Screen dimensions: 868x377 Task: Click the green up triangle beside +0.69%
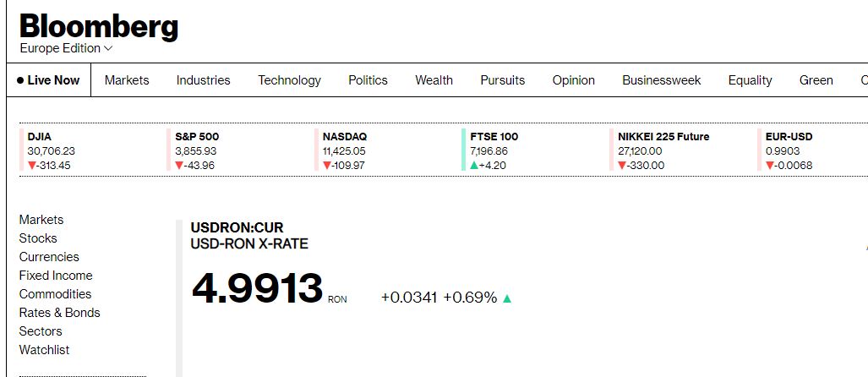point(507,298)
